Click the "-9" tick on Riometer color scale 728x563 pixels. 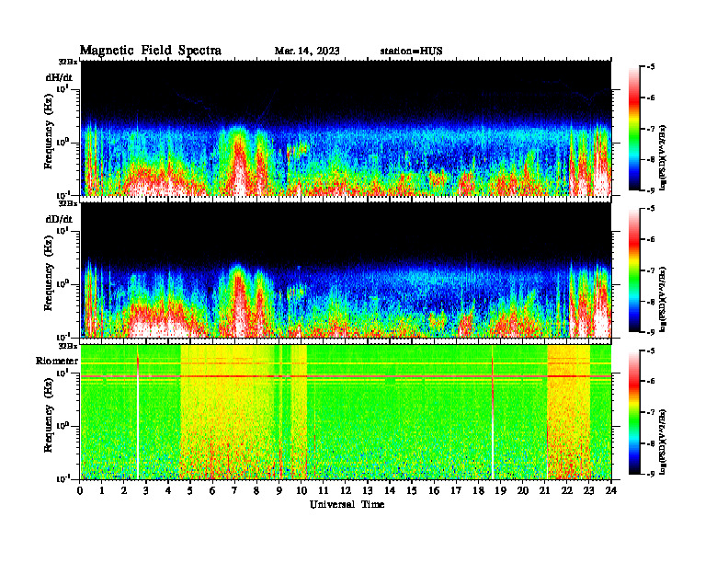(651, 474)
